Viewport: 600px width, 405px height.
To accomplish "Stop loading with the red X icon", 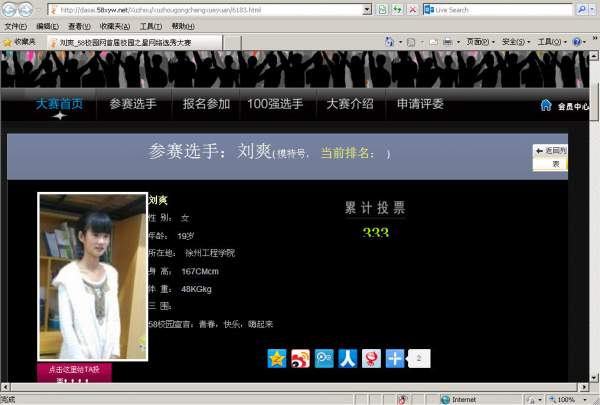I will click(412, 10).
